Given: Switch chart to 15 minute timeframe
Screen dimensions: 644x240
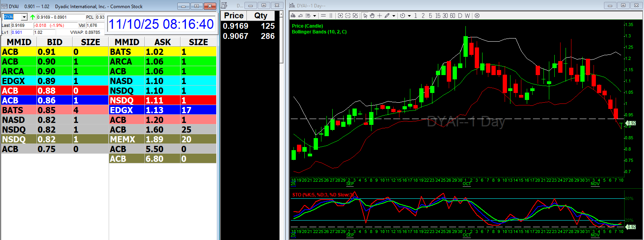Looking at the screenshot, I should pyautogui.click(x=437, y=16).
